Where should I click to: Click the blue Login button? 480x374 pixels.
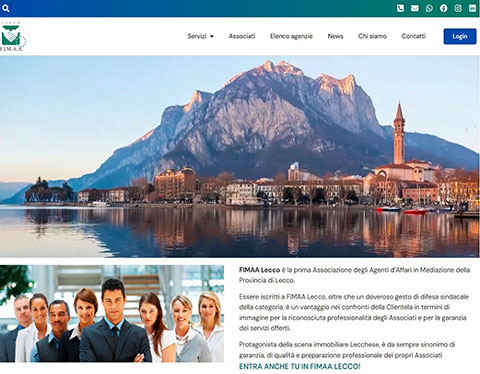[x=460, y=36]
